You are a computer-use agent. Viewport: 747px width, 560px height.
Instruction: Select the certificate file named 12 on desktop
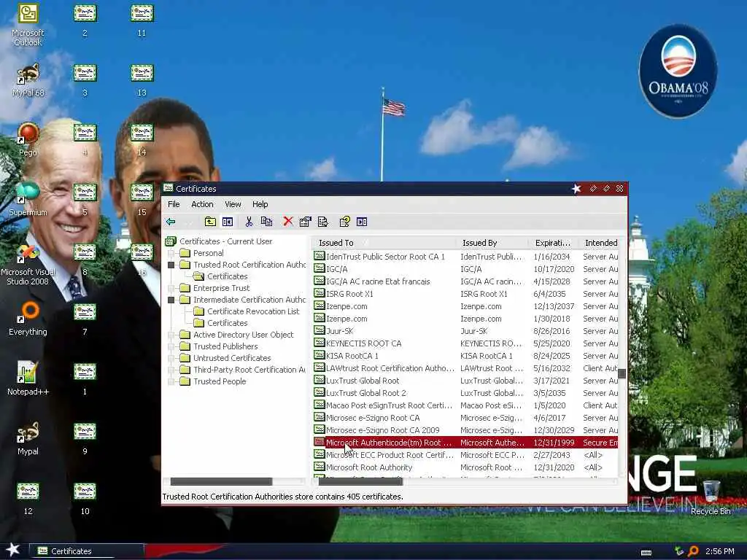click(28, 498)
